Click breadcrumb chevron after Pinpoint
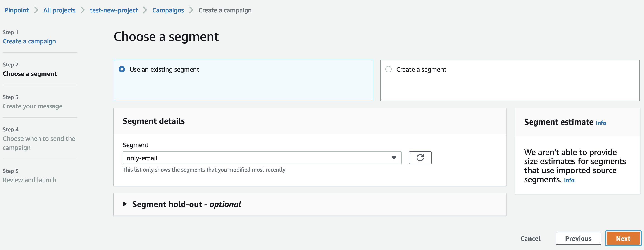This screenshot has width=644, height=250. pos(36,10)
